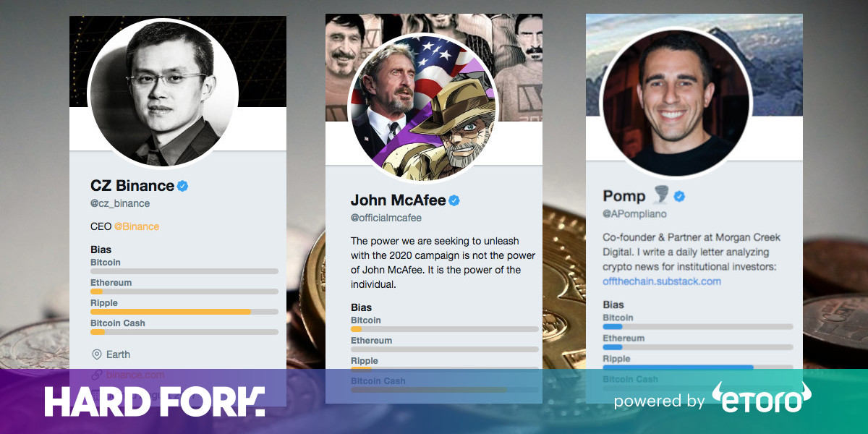Image resolution: width=868 pixels, height=434 pixels.
Task: Click the Earth location pin icon
Action: (97, 354)
